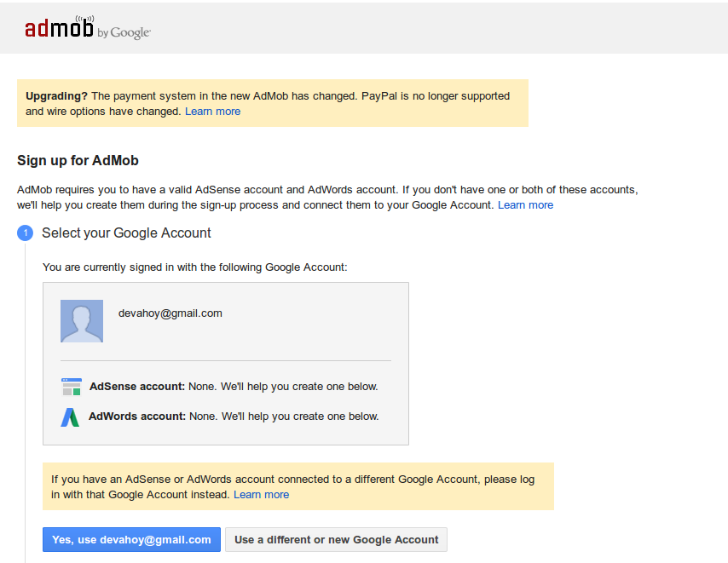Click the AdWords account icon
The height and width of the screenshot is (563, 728).
[x=70, y=417]
